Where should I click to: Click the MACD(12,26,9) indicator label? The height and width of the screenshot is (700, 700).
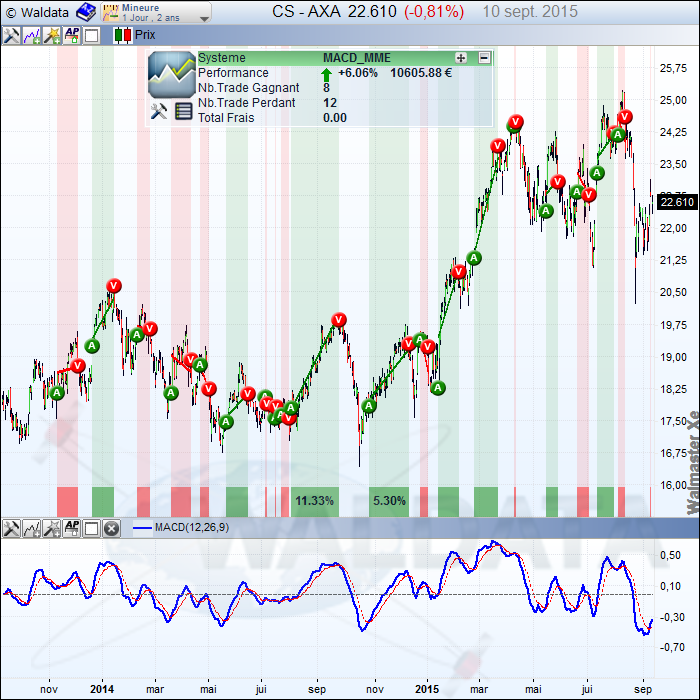click(x=192, y=528)
